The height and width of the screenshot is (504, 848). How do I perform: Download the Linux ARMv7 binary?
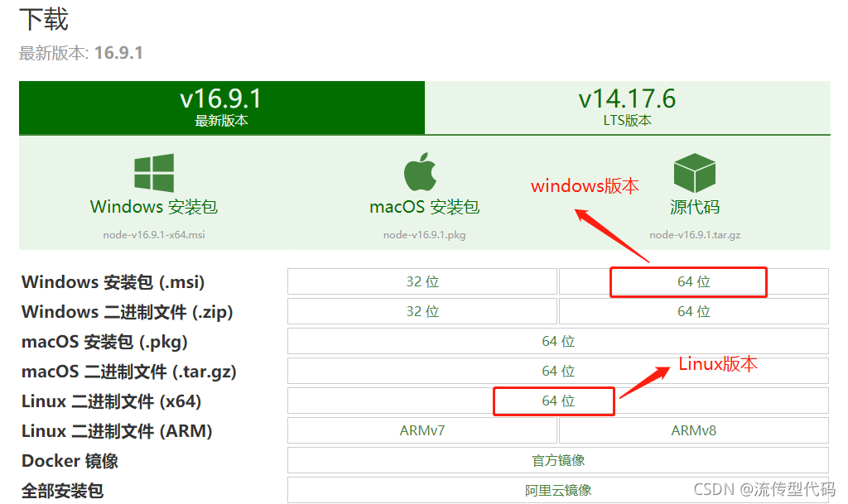coord(422,430)
